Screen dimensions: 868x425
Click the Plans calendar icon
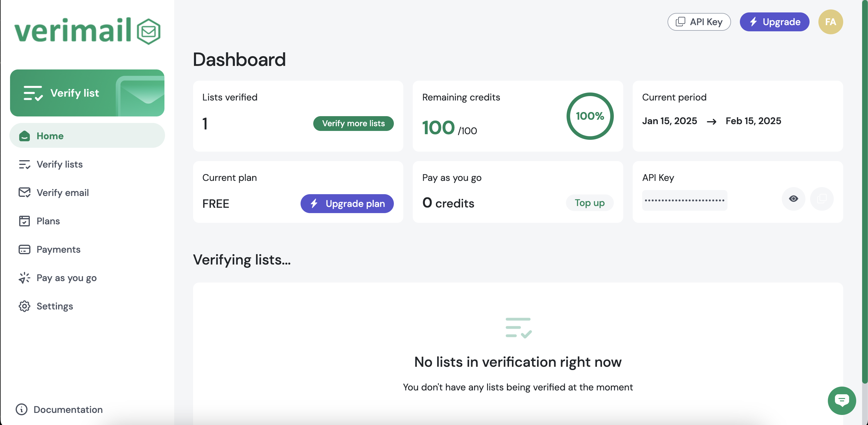click(x=25, y=221)
